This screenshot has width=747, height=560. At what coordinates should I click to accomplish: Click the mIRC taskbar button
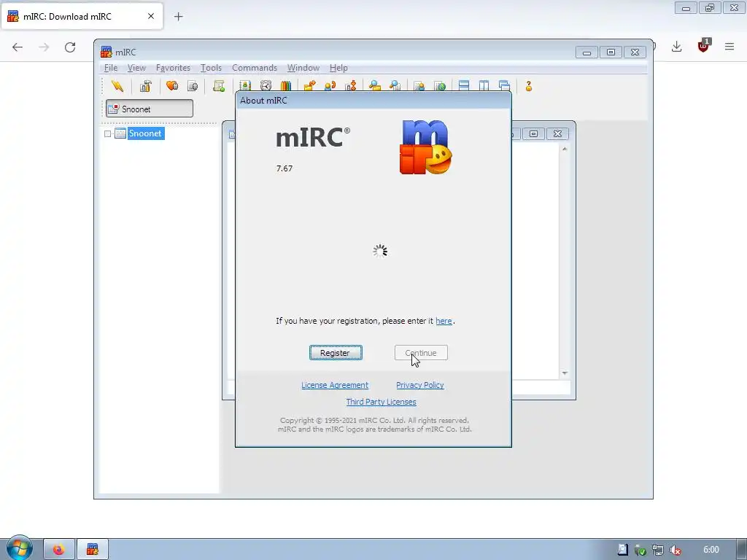tap(93, 550)
